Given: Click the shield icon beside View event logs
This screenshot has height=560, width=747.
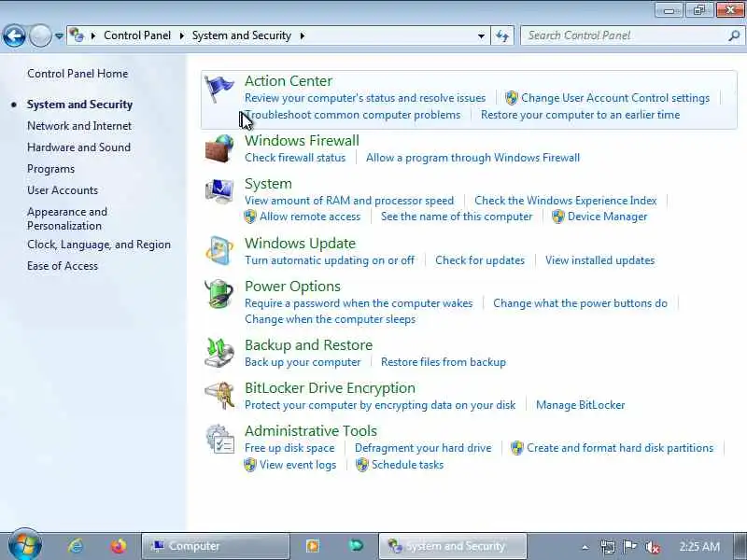Looking at the screenshot, I should pyautogui.click(x=250, y=465).
